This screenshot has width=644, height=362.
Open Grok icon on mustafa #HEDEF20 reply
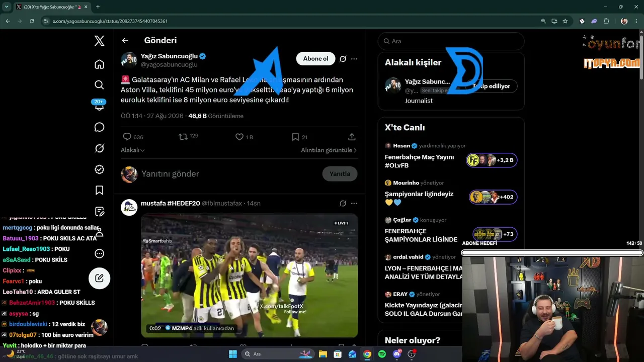click(x=343, y=203)
